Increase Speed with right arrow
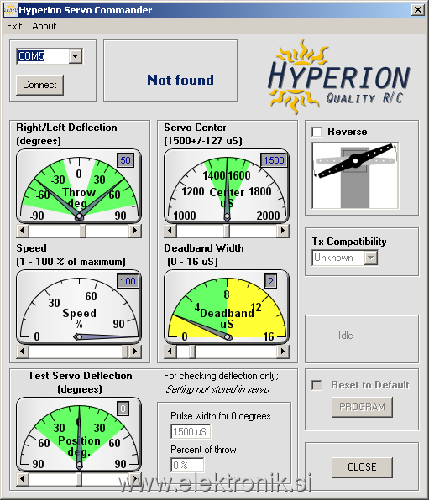 point(135,351)
